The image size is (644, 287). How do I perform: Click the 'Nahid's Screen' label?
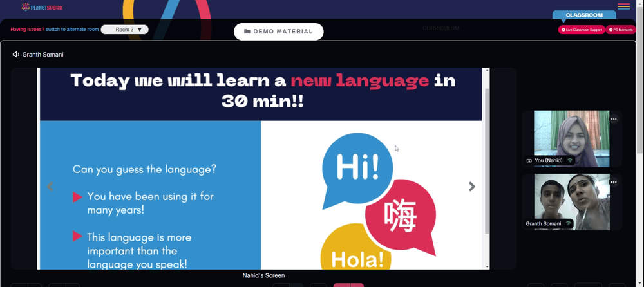(x=263, y=275)
